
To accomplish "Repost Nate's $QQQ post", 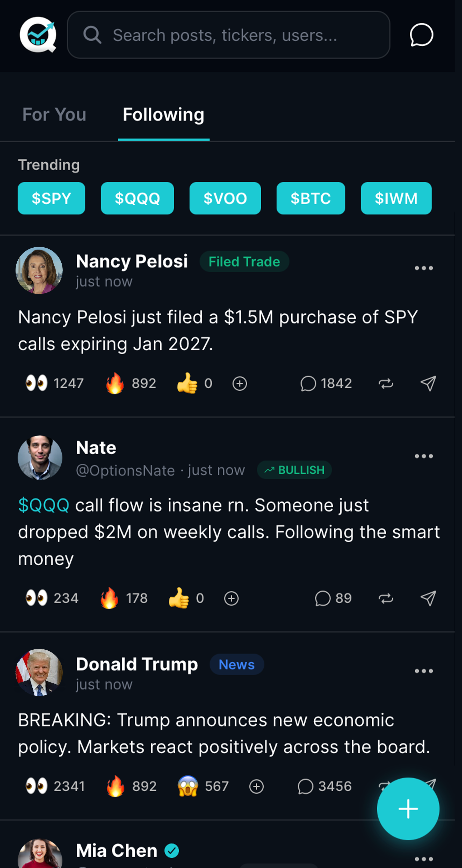I will click(x=386, y=598).
